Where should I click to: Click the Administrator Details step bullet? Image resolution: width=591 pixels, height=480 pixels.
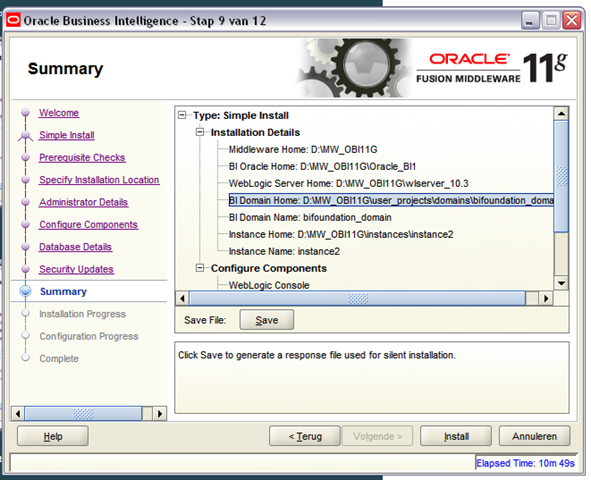(x=26, y=202)
